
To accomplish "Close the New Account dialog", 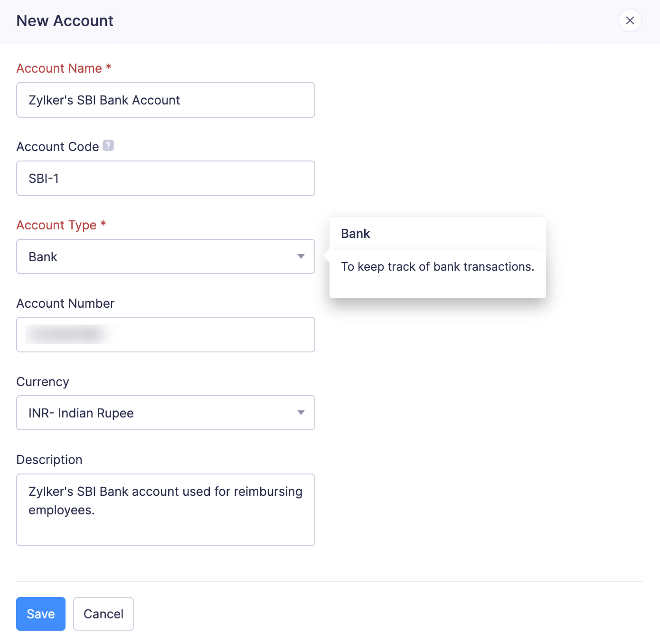I will click(630, 21).
